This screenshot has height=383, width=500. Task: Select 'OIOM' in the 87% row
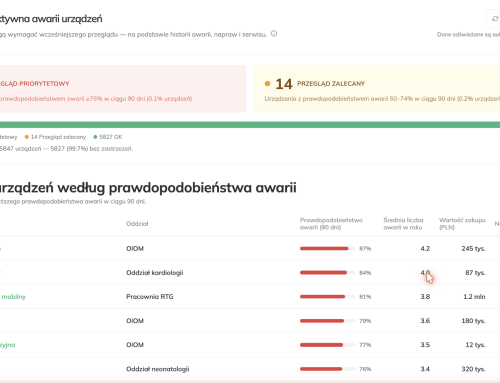(x=135, y=249)
